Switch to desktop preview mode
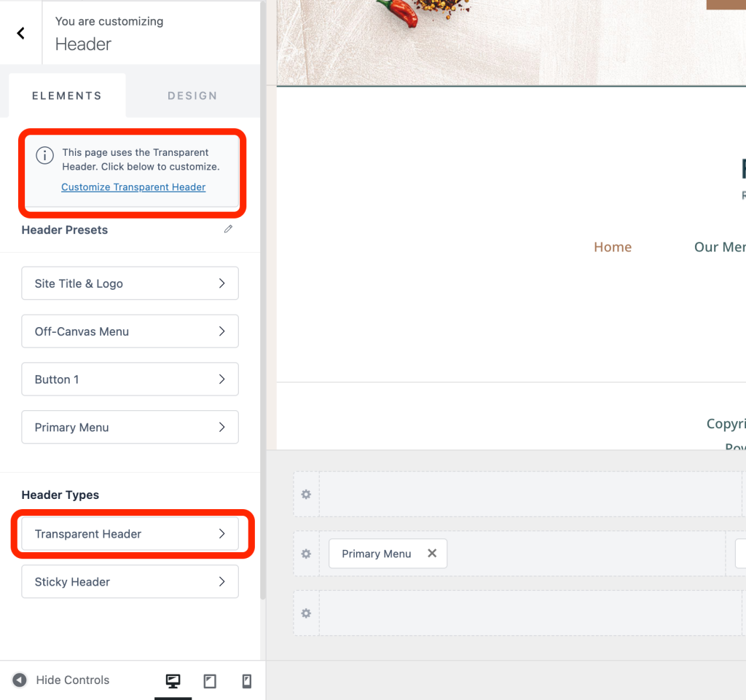746x700 pixels. [x=173, y=681]
